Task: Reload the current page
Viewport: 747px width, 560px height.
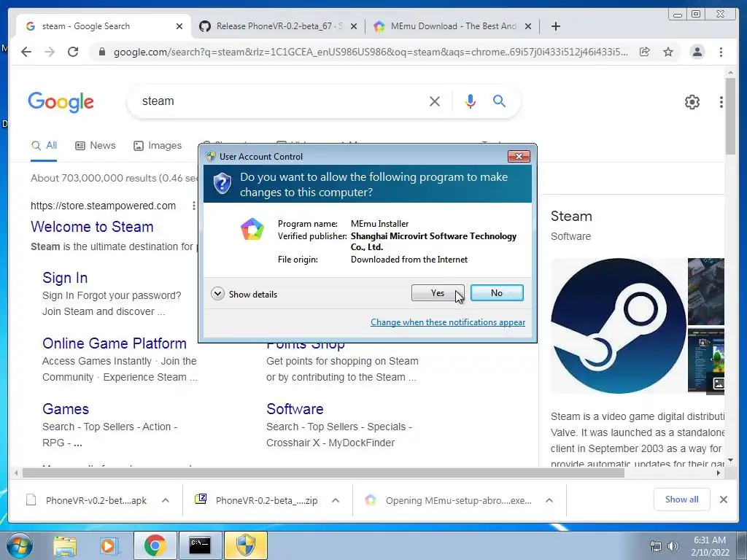Action: pyautogui.click(x=73, y=52)
